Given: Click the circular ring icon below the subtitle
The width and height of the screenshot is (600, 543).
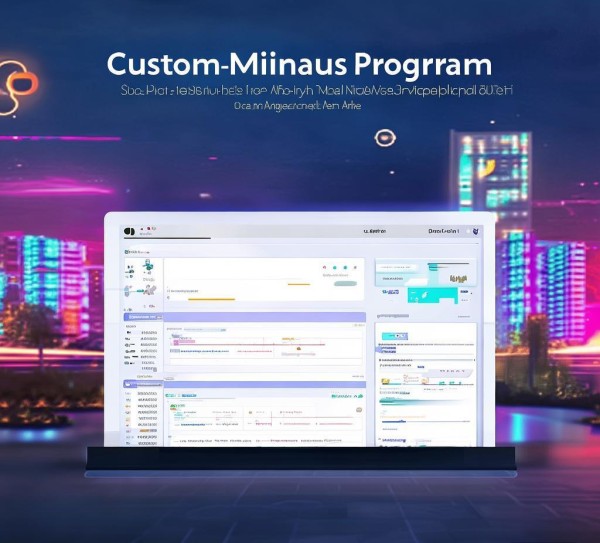Looking at the screenshot, I should pos(385,138).
